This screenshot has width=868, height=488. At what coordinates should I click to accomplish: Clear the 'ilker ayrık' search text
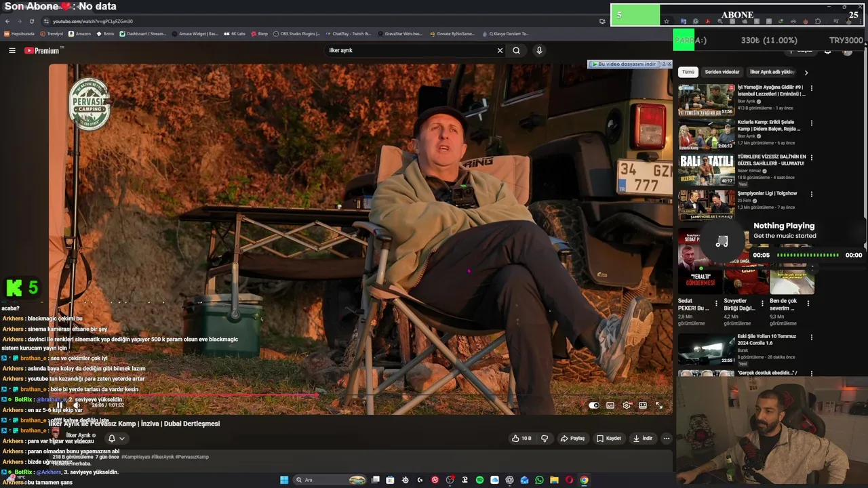[x=500, y=50]
